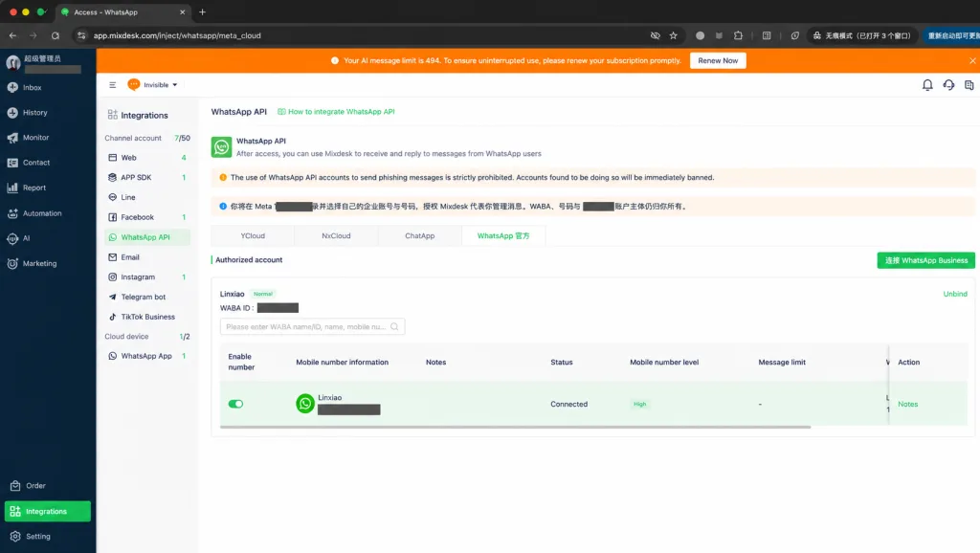Image resolution: width=980 pixels, height=553 pixels.
Task: Click the horizontal table scrollbar
Action: [515, 427]
